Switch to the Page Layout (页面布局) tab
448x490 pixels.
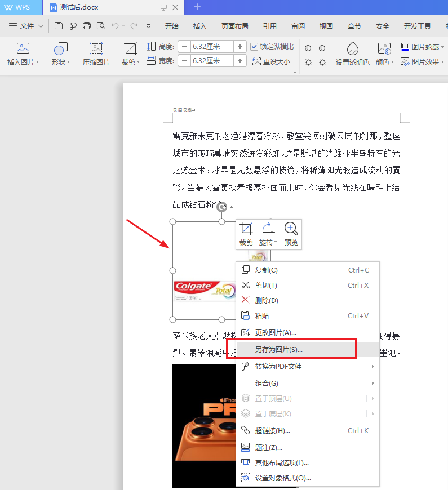[x=235, y=26]
